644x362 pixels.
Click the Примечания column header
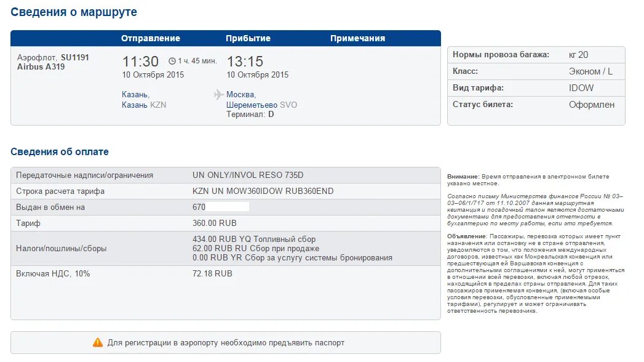357,38
